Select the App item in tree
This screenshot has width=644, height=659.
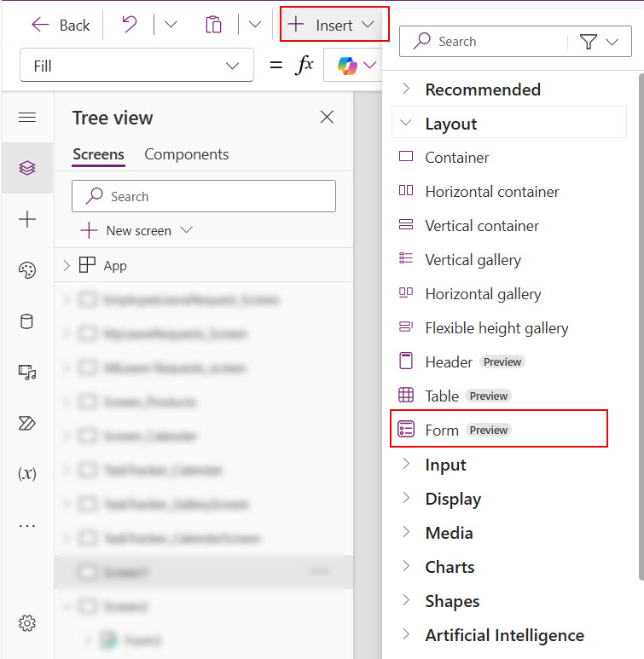point(115,266)
